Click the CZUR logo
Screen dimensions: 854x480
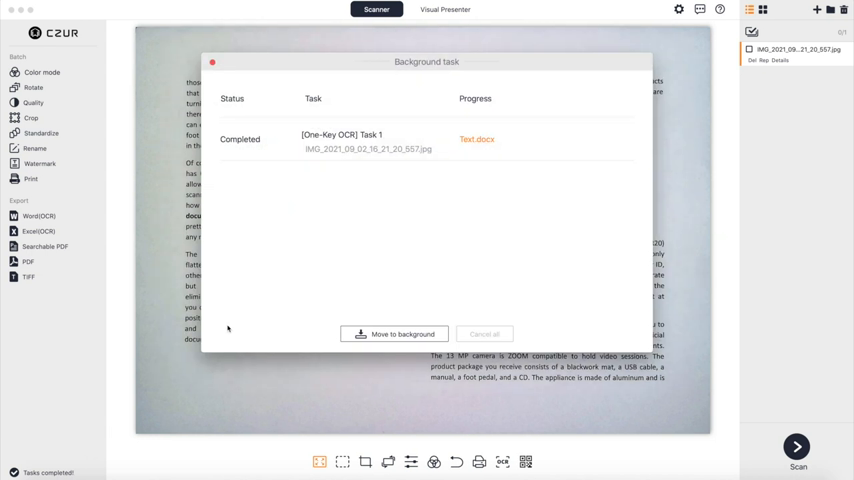point(53,33)
